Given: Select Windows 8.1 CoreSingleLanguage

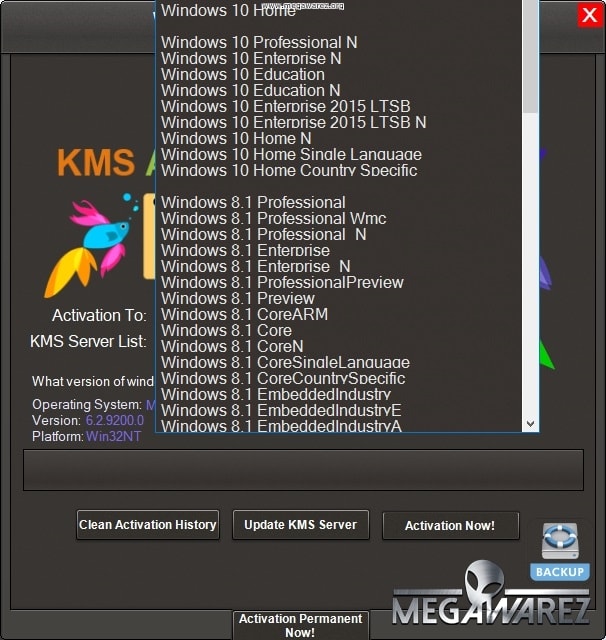Looking at the screenshot, I should point(341,362).
